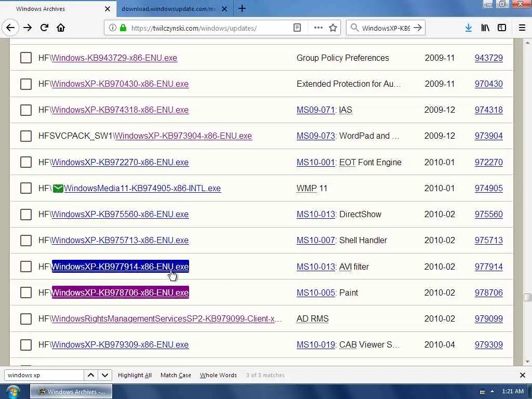Check the box for KB975560

click(x=26, y=214)
